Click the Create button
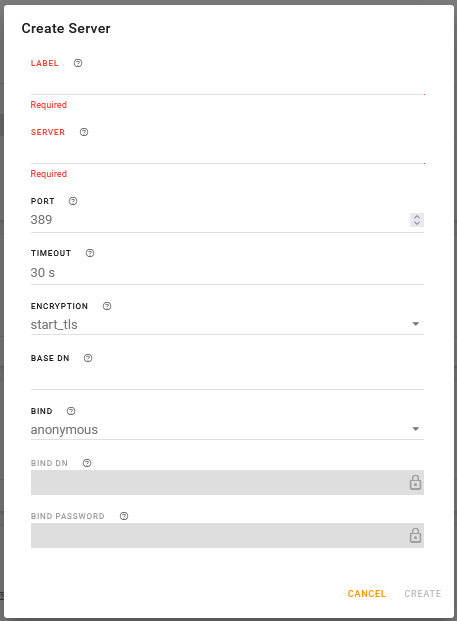Image resolution: width=457 pixels, height=621 pixels. (423, 593)
